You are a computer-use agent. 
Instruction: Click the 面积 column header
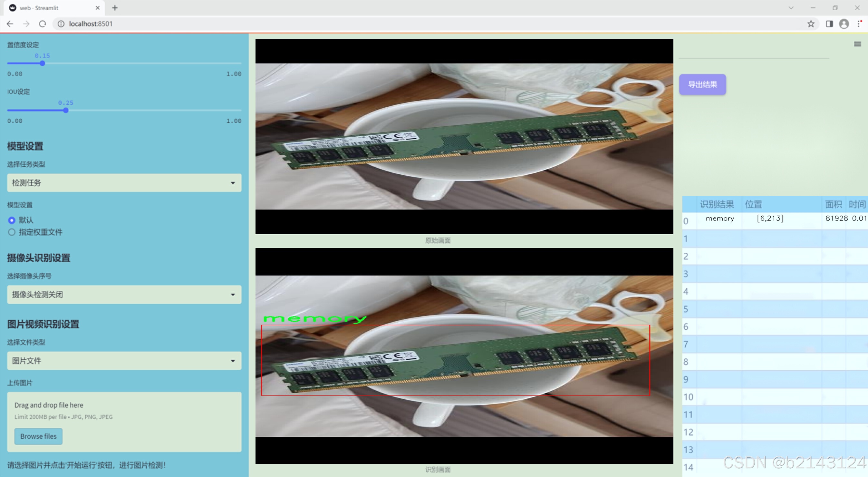point(833,204)
